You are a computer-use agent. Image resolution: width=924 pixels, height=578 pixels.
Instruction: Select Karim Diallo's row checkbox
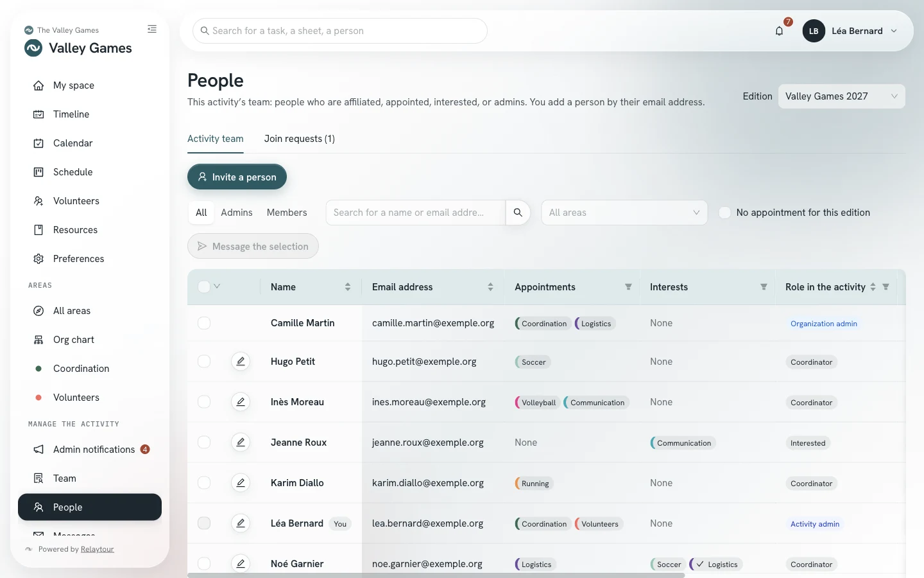tap(204, 483)
